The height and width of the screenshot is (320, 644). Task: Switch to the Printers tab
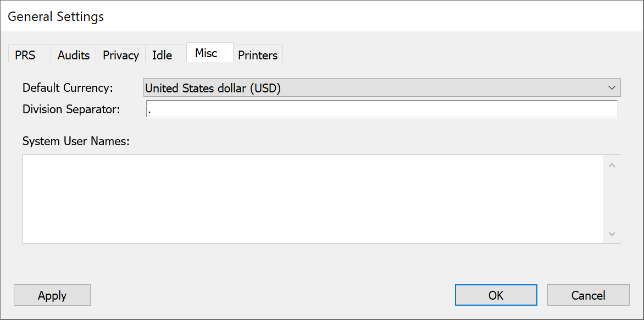click(258, 54)
